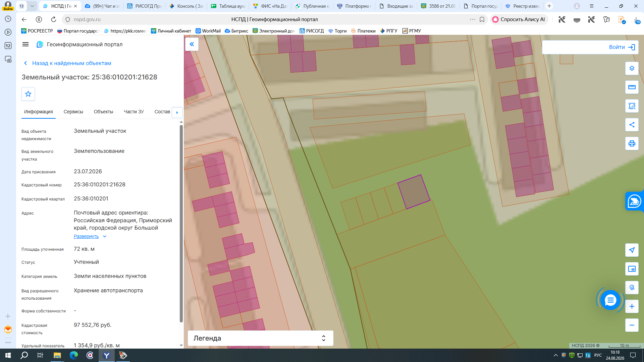This screenshot has width=644, height=362.
Task: Go back in the browser
Action: (x=24, y=19)
